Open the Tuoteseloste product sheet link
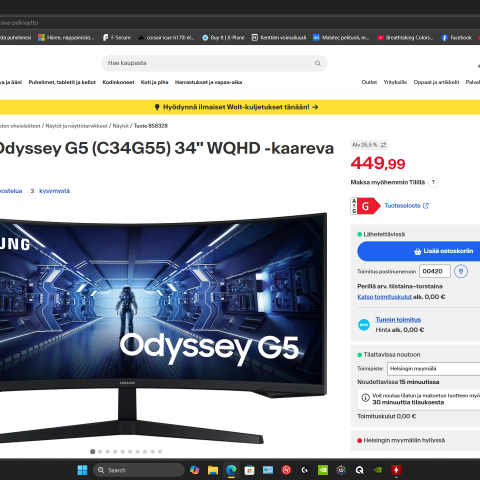 coord(406,206)
